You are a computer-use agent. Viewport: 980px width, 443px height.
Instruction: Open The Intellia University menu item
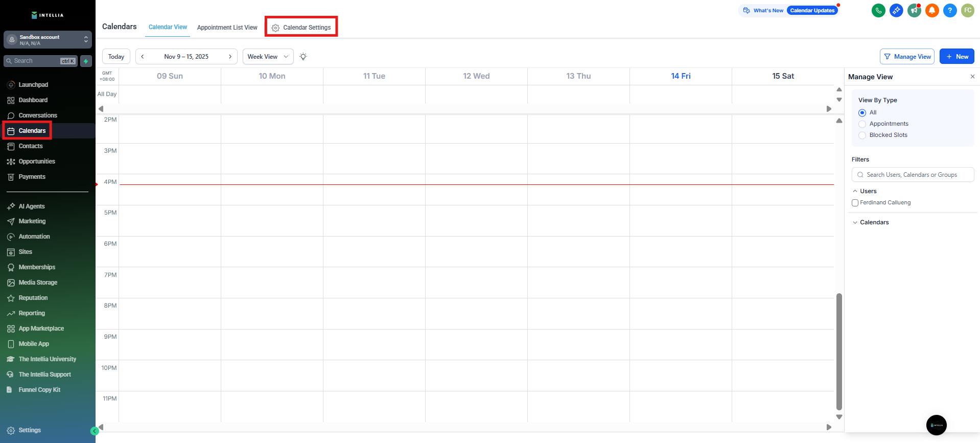48,359
